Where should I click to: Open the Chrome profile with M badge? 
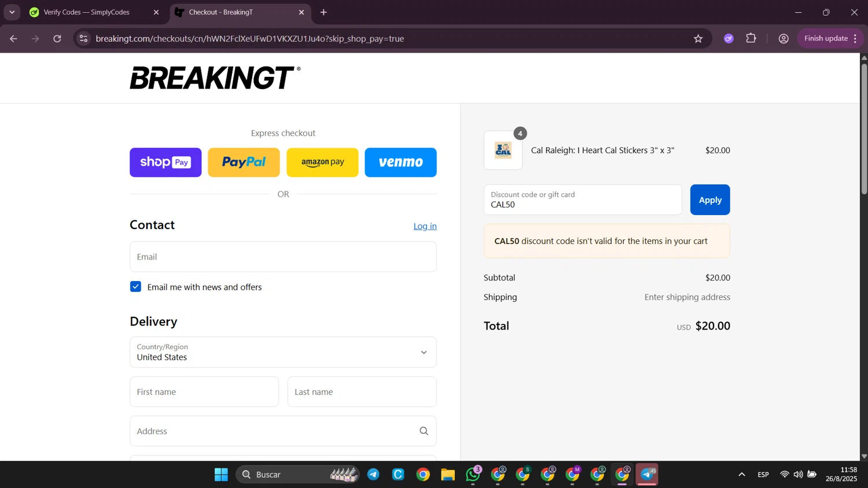573,475
